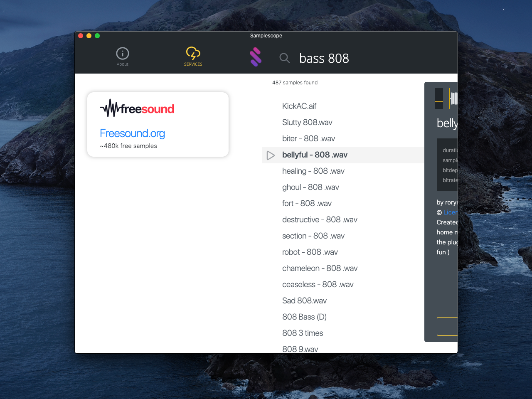Click inside the bass 808 search field
The width and height of the screenshot is (532, 399).
coord(324,58)
